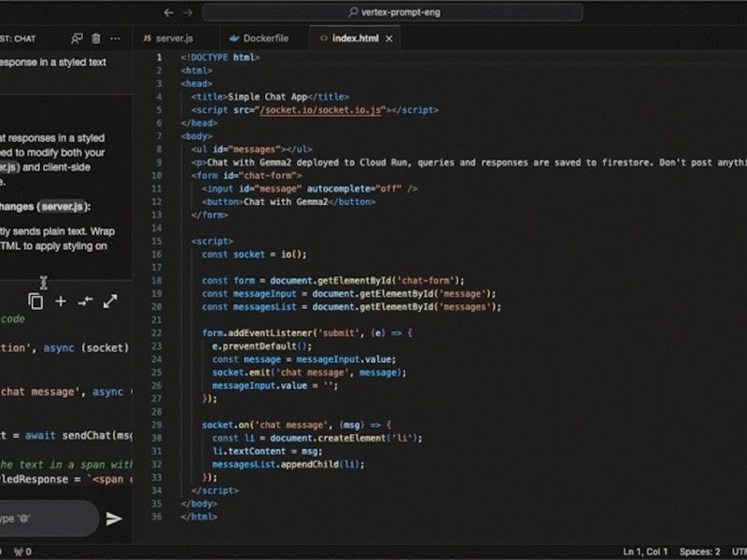Open the vertex-prompt-eng search box

tap(393, 12)
